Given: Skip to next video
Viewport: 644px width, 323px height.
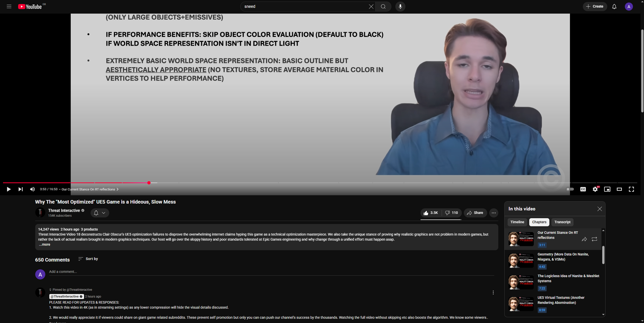Looking at the screenshot, I should [x=21, y=189].
